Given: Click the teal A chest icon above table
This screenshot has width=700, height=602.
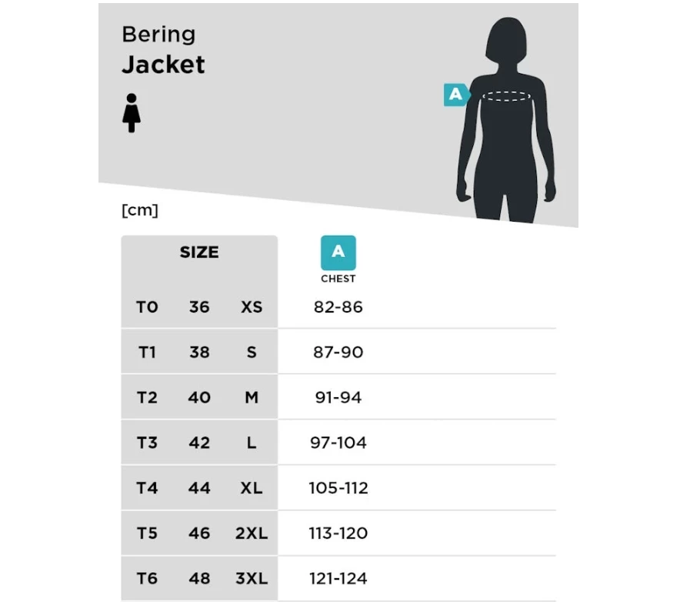Looking at the screenshot, I should click(338, 253).
